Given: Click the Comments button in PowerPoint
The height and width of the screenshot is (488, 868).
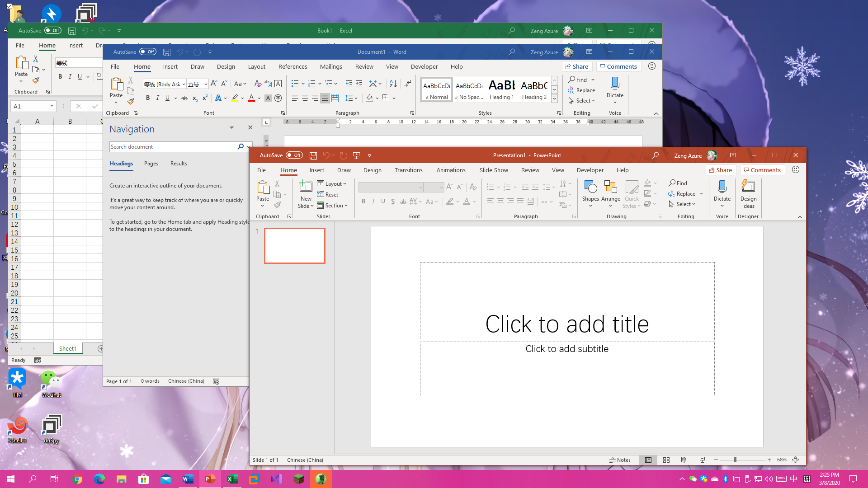Looking at the screenshot, I should [x=762, y=170].
